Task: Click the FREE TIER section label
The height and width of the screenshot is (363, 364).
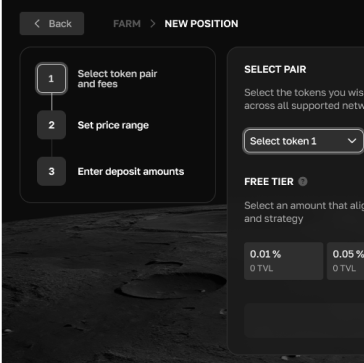Action: point(269,182)
